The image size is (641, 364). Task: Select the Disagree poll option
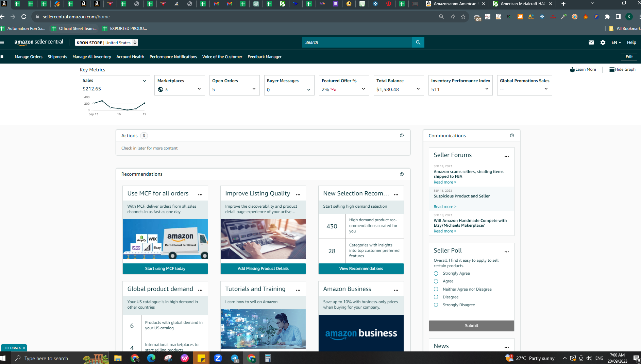[436, 297]
